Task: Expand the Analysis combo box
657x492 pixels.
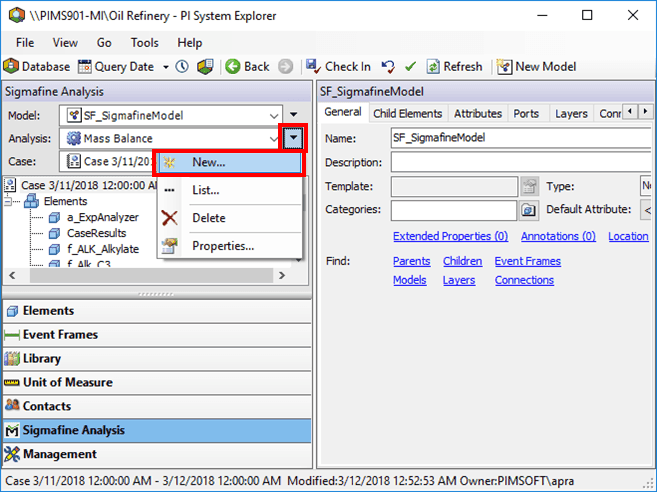Action: click(274, 139)
